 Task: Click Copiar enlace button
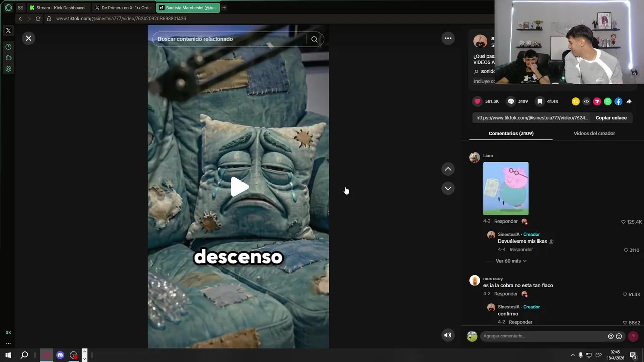(611, 118)
